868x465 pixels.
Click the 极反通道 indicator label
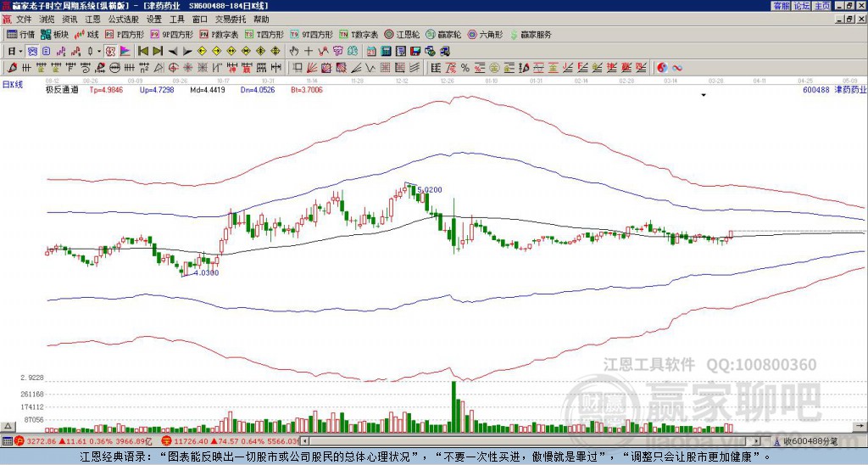tap(61, 90)
